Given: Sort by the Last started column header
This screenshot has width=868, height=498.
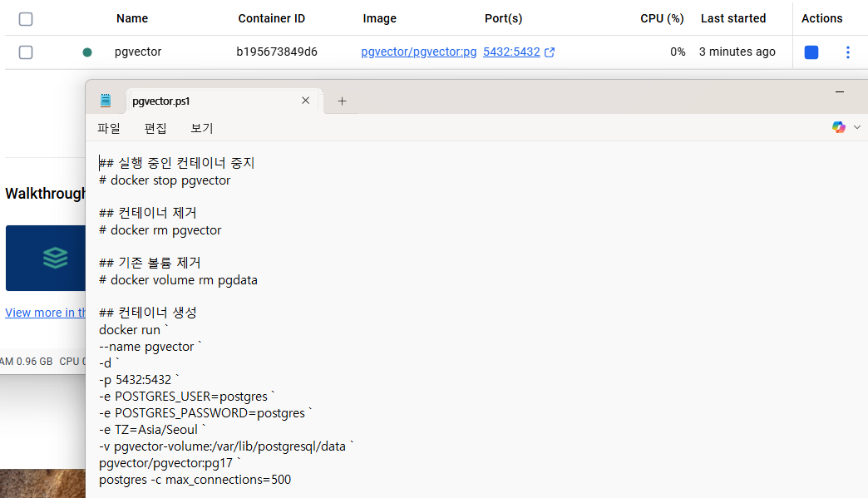Looking at the screenshot, I should click(733, 18).
